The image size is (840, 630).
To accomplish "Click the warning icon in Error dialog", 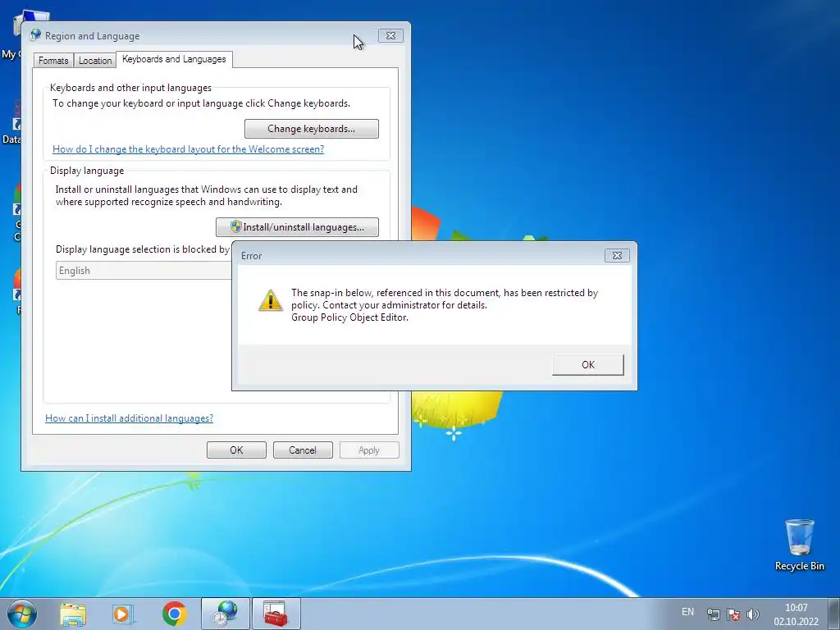I will point(271,300).
